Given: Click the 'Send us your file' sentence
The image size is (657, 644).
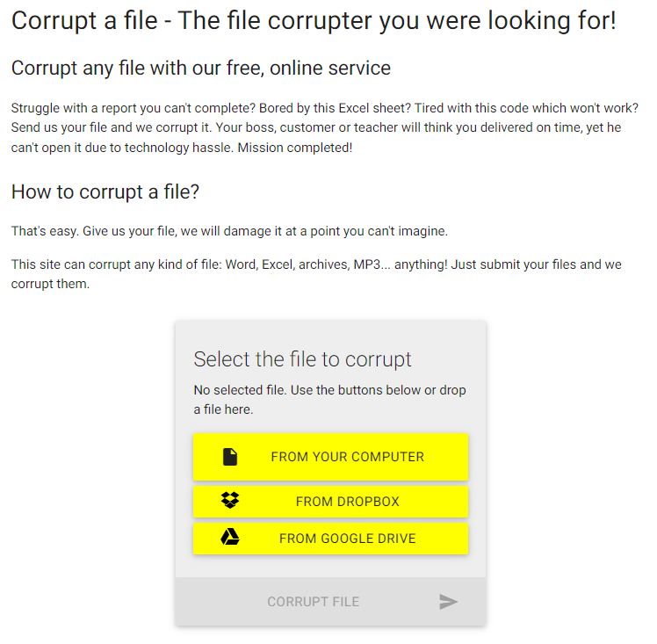Looking at the screenshot, I should 114,128.
